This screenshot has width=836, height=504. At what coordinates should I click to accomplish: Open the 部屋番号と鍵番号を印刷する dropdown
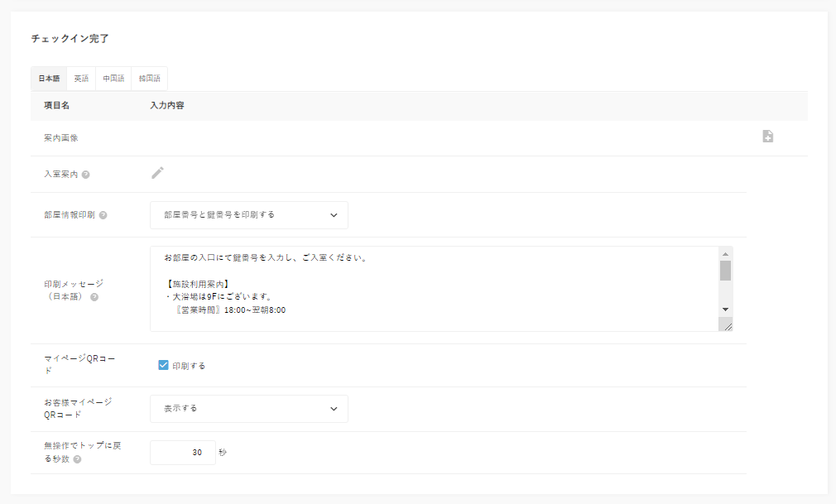click(248, 215)
